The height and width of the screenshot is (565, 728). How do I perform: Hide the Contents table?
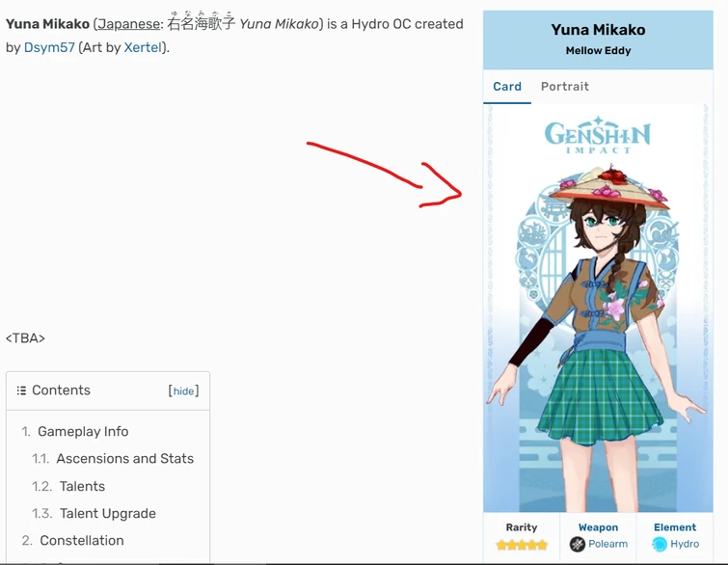(183, 390)
